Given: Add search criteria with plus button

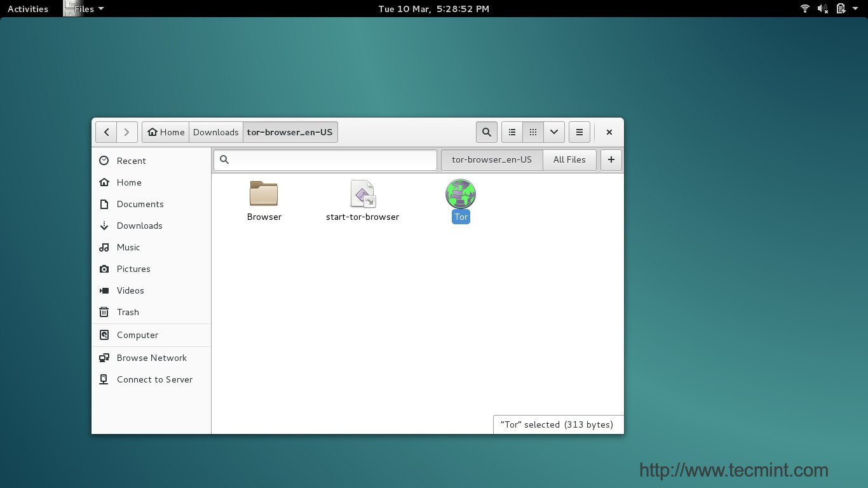Looking at the screenshot, I should click(611, 160).
